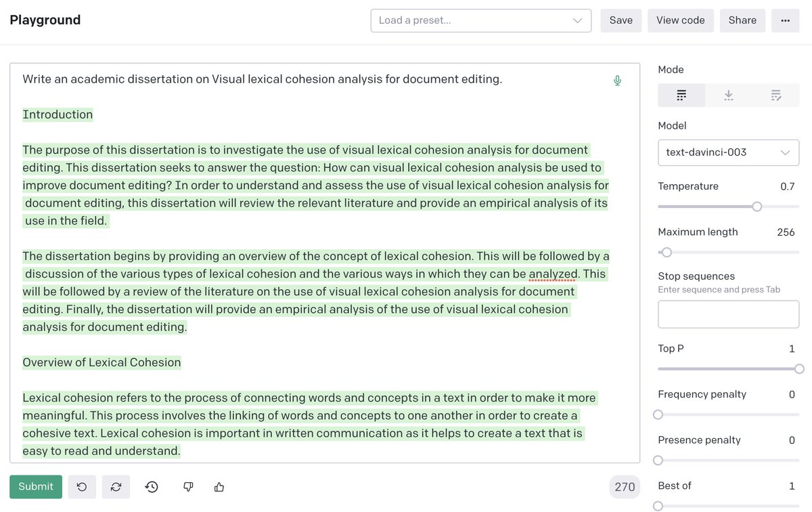This screenshot has width=812, height=512.
Task: Click the microphone icon in the prompt box
Action: [x=617, y=81]
